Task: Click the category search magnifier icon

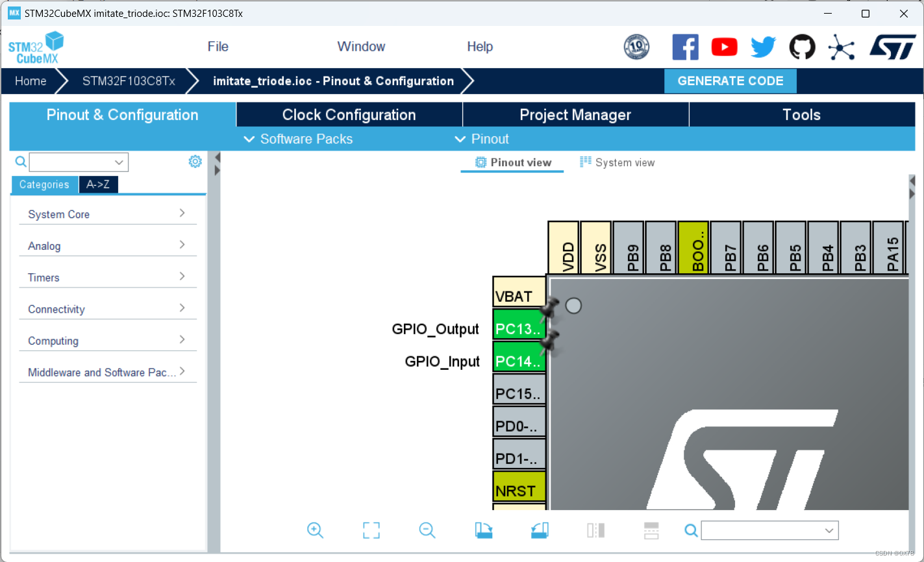Action: click(x=21, y=162)
